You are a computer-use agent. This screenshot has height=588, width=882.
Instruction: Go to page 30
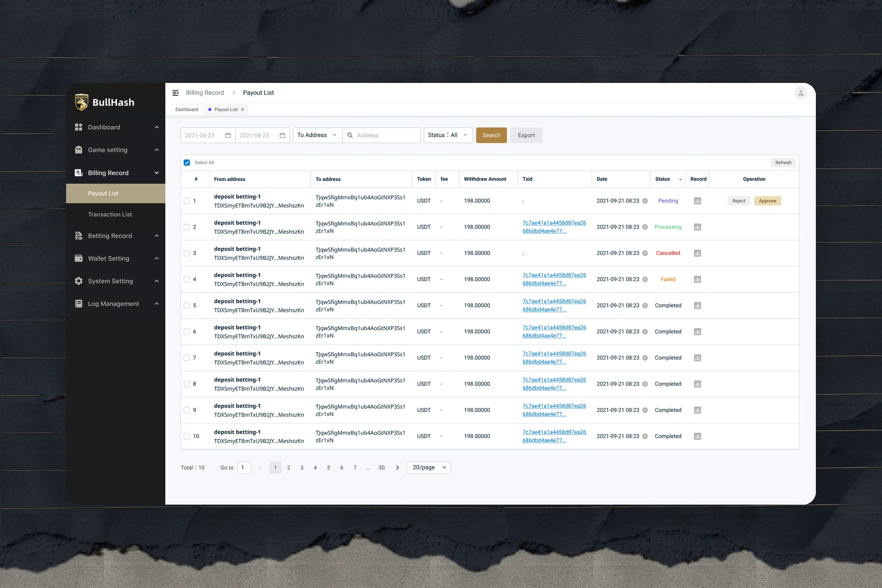pyautogui.click(x=381, y=468)
